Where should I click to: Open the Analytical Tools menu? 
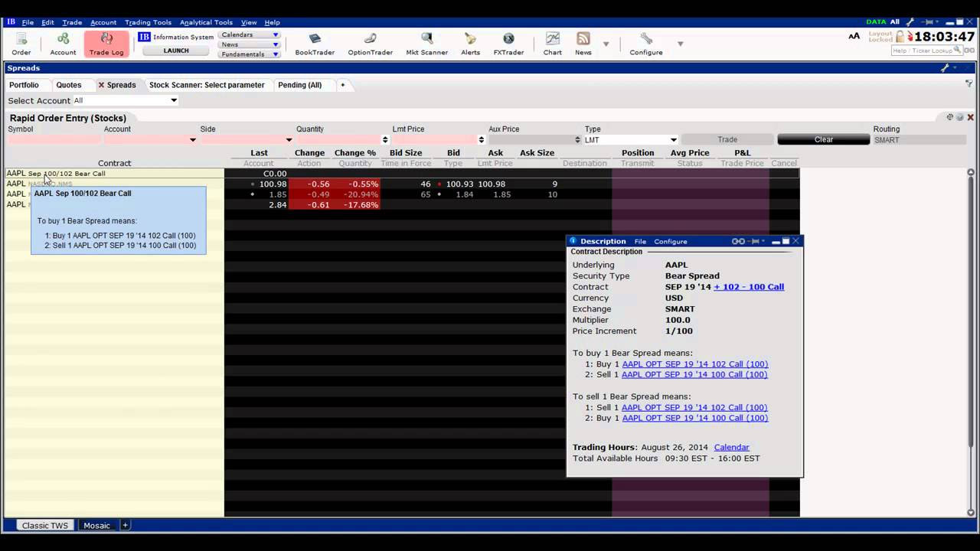tap(206, 22)
